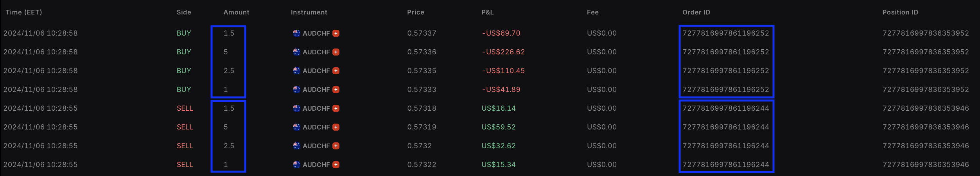Image resolution: width=980 pixels, height=176 pixels.
Task: Click the Swiss flag icon in the 0.57319 row
Action: click(x=336, y=127)
